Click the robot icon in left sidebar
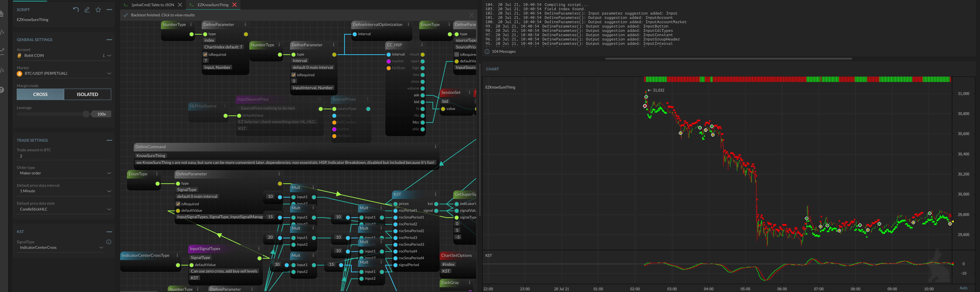This screenshot has width=980, height=292. coord(2,14)
